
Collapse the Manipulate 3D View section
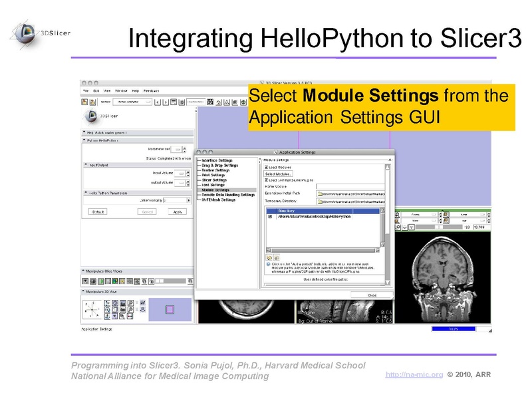coord(138,292)
